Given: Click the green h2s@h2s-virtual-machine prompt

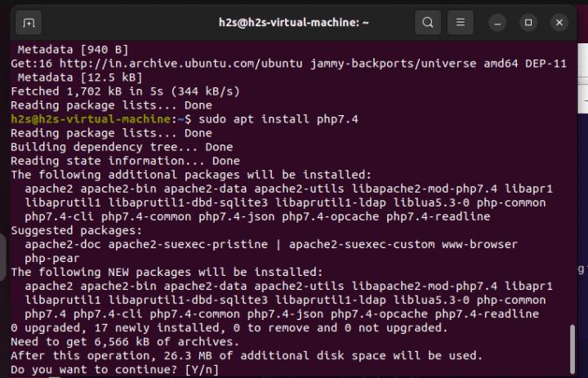Looking at the screenshot, I should [x=92, y=119].
